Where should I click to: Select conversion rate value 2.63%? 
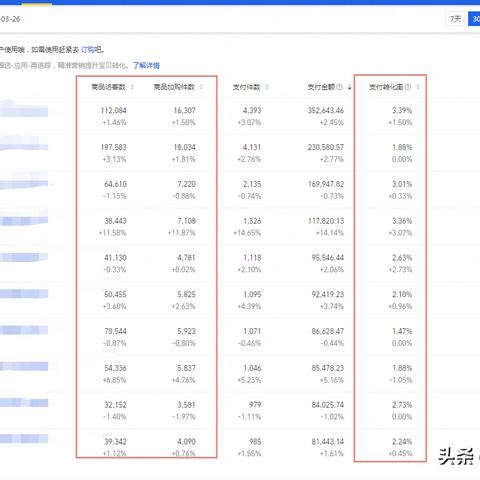coord(402,257)
